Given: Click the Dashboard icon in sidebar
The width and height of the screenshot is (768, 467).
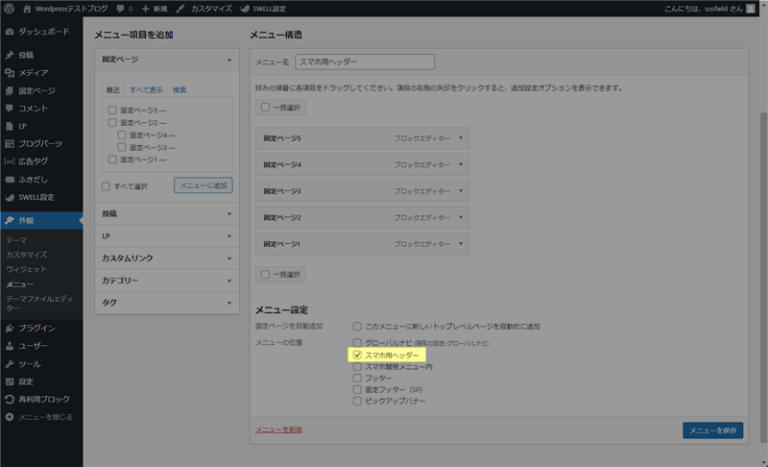Looking at the screenshot, I should coord(9,31).
